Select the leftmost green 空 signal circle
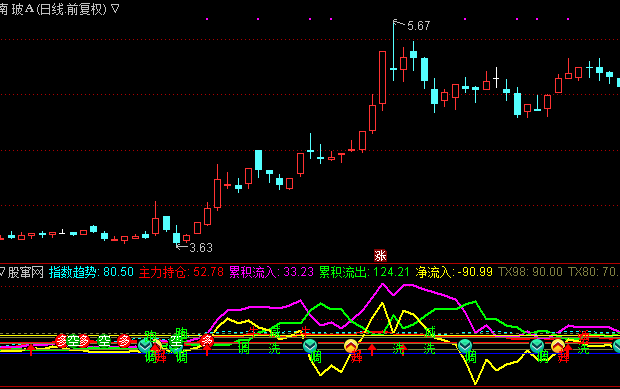The image size is (620, 389). point(74,340)
